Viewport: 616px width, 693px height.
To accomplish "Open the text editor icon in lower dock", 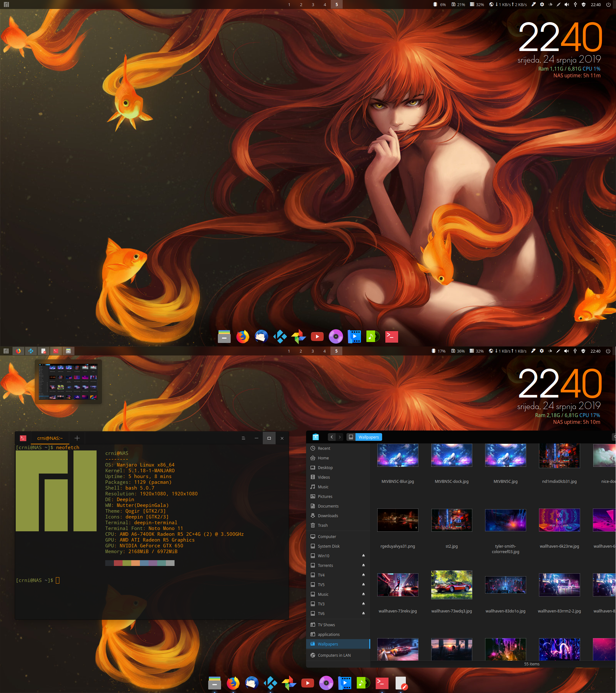I will point(401,683).
